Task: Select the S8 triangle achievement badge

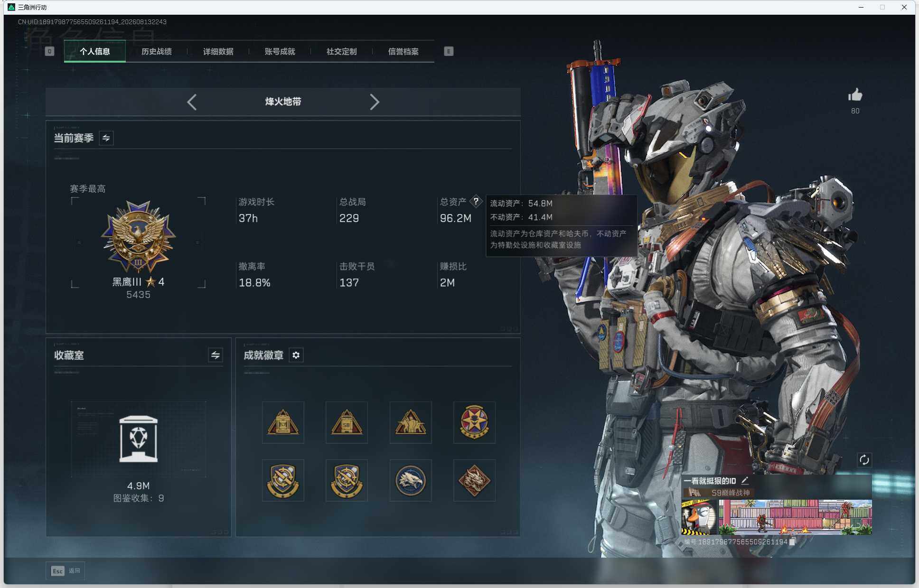Action: coord(347,422)
